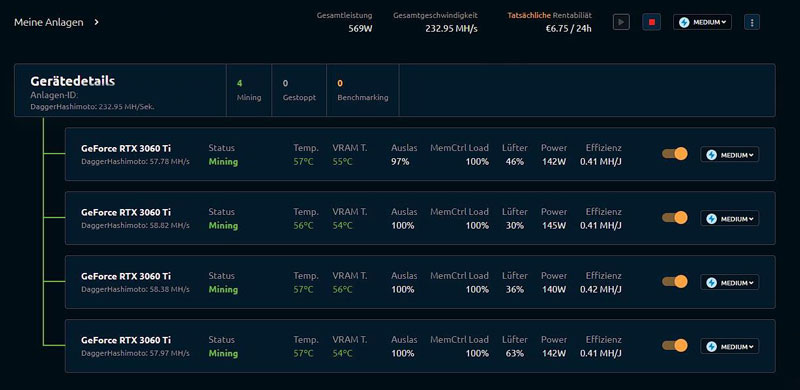Click the 56°C VRAM temperature

(342, 289)
